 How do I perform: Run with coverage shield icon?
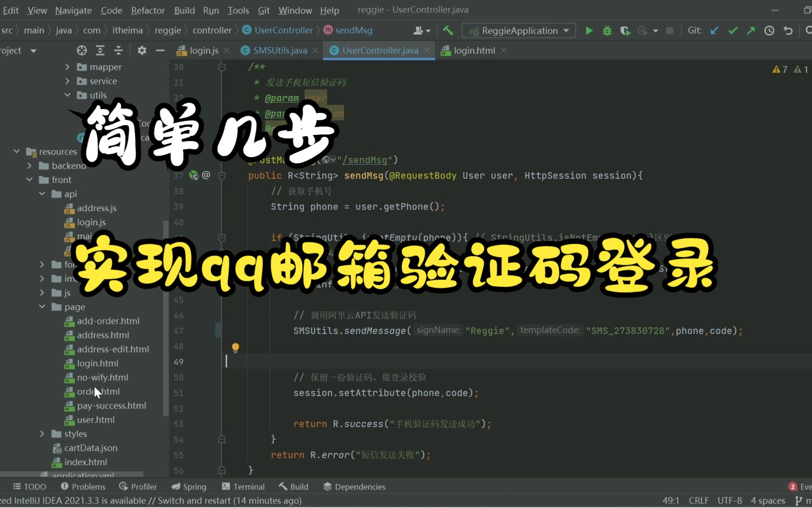pyautogui.click(x=625, y=31)
